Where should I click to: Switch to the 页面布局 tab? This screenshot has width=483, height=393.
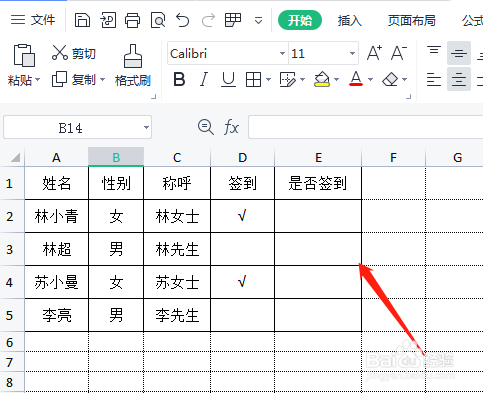click(412, 21)
